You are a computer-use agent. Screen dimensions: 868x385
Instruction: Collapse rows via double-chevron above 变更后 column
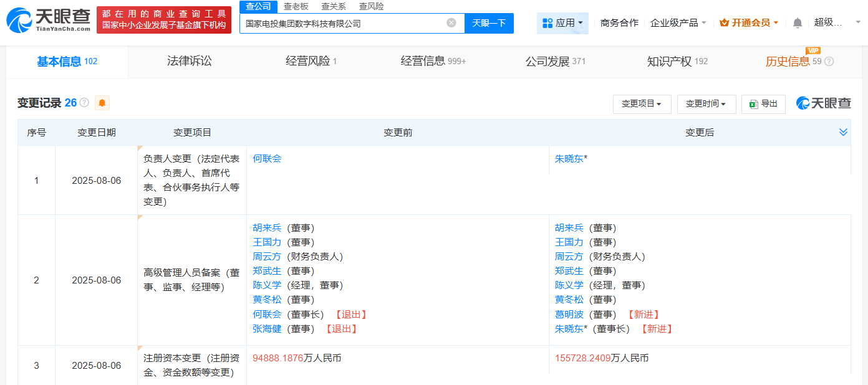[843, 132]
